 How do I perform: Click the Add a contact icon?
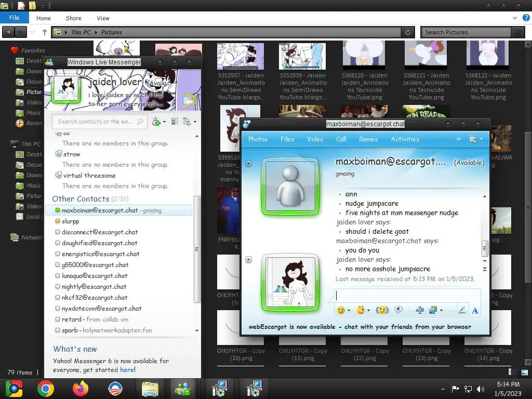click(156, 122)
